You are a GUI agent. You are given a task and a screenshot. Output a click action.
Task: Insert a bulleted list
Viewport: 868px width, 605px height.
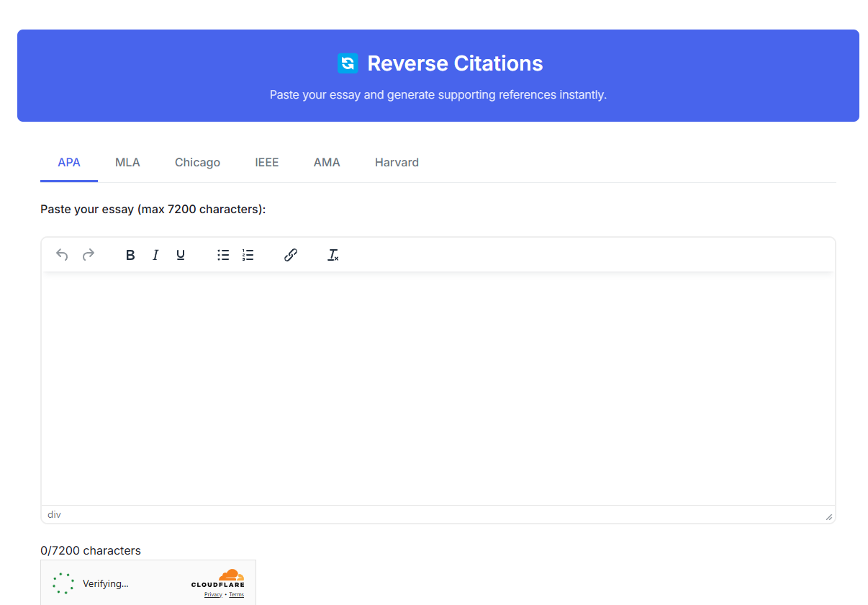[223, 255]
